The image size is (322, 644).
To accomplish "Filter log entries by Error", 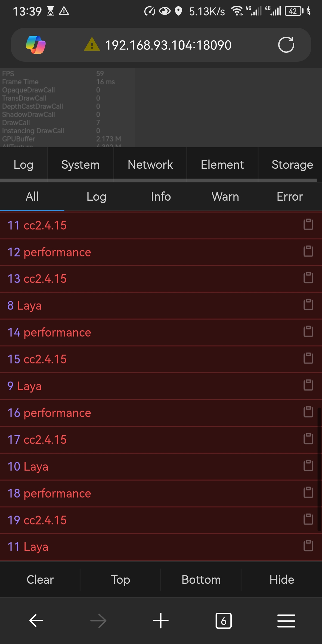I will click(x=290, y=197).
